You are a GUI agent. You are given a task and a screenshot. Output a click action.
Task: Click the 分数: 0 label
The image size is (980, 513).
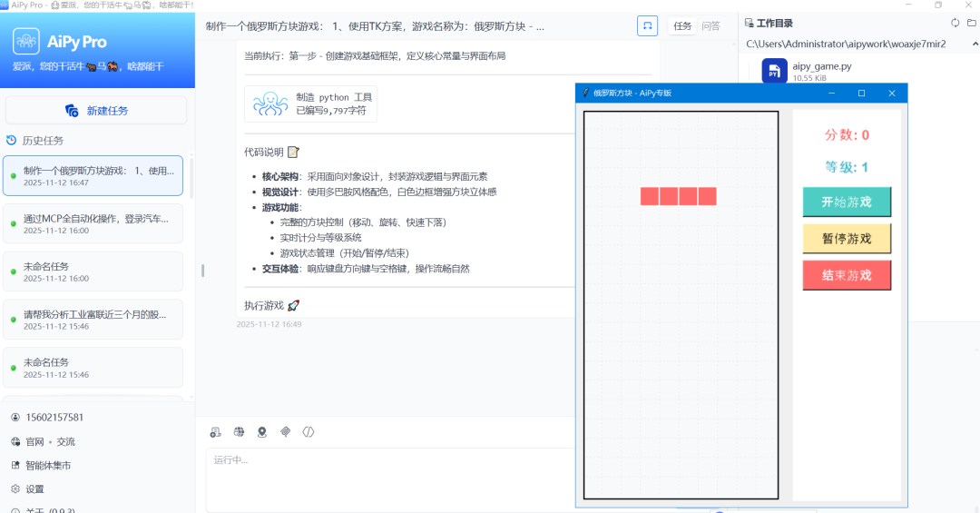[x=847, y=135]
